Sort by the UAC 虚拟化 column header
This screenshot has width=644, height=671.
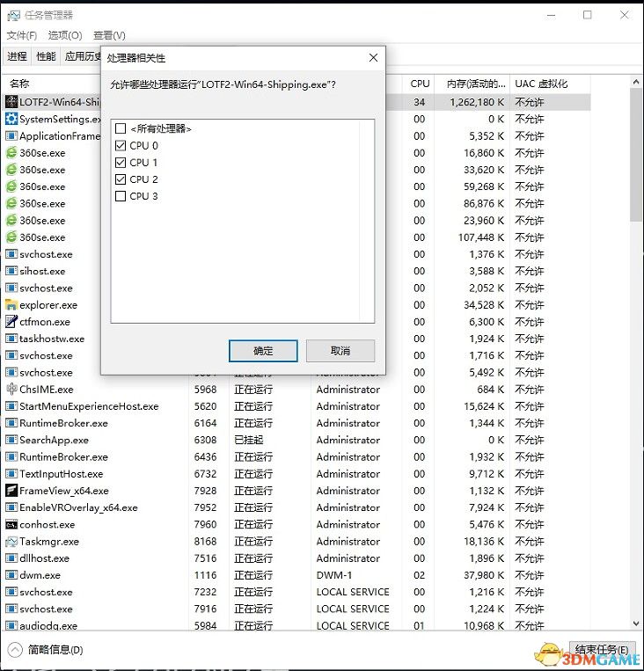click(550, 84)
